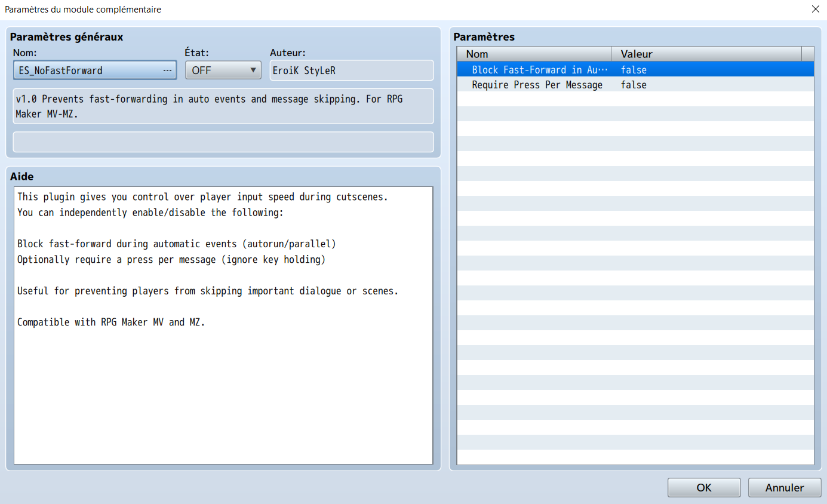The image size is (827, 504).
Task: Click inside the Aide help text area
Action: (223, 325)
